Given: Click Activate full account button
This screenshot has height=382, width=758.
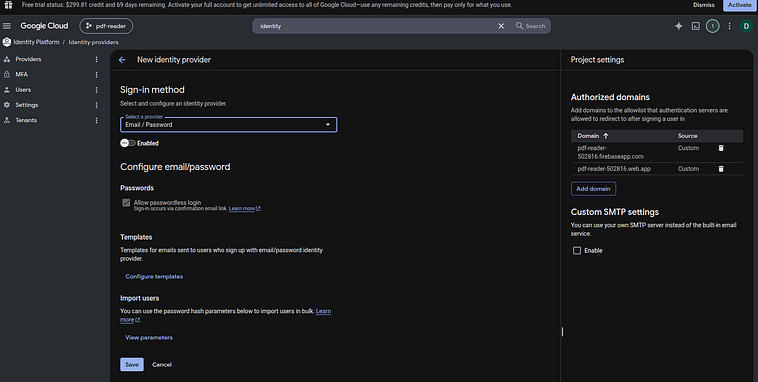Looking at the screenshot, I should click(740, 5).
